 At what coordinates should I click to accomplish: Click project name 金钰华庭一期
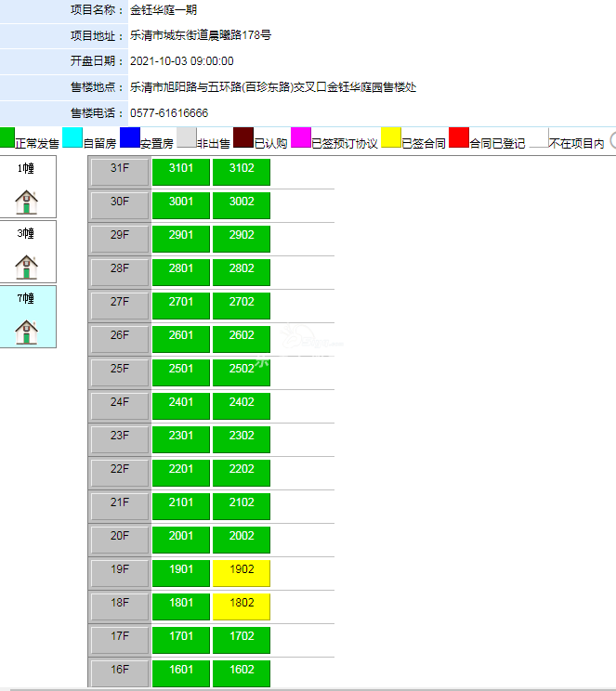(x=164, y=9)
